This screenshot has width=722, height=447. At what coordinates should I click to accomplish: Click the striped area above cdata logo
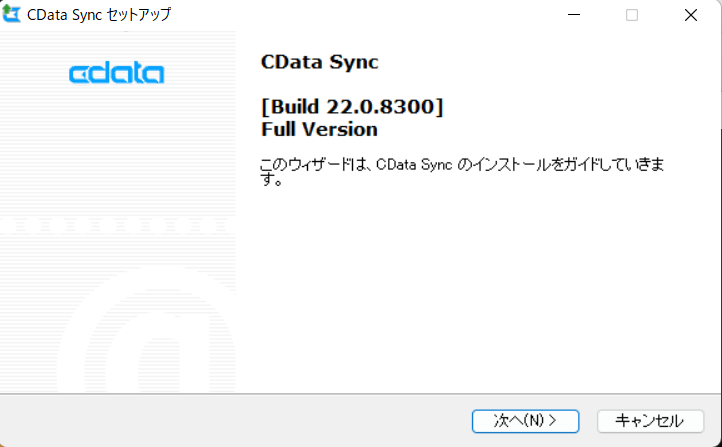pos(117,45)
